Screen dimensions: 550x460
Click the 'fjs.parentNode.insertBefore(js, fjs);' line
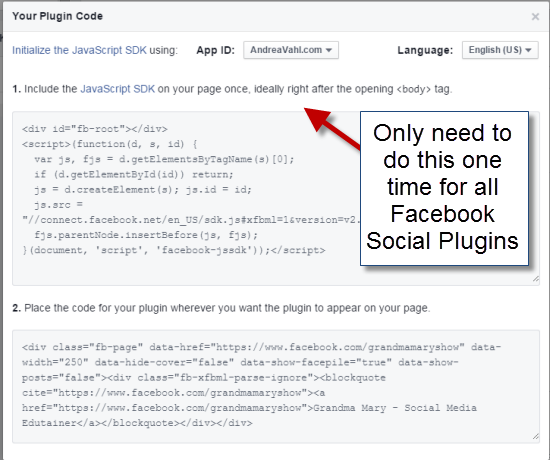146,235
